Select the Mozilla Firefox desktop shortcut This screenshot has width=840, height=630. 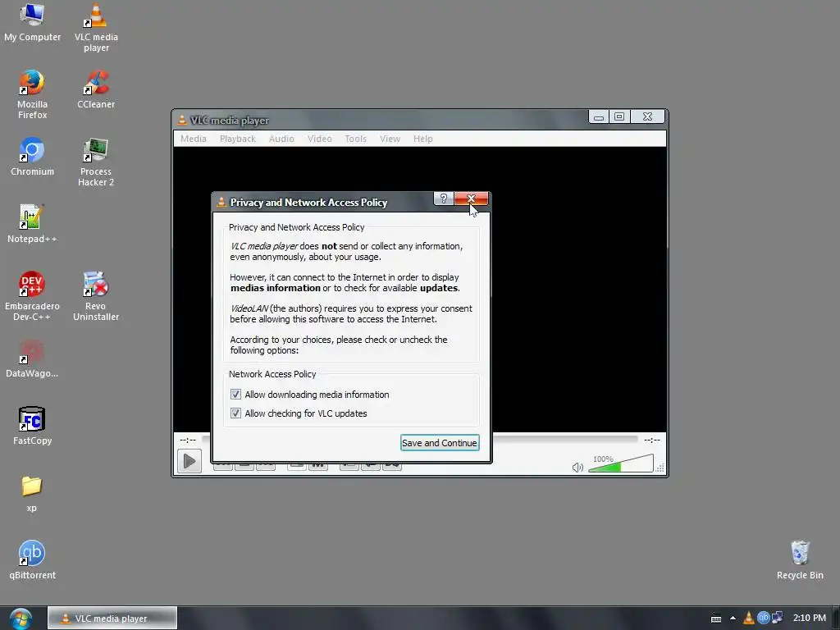click(32, 95)
